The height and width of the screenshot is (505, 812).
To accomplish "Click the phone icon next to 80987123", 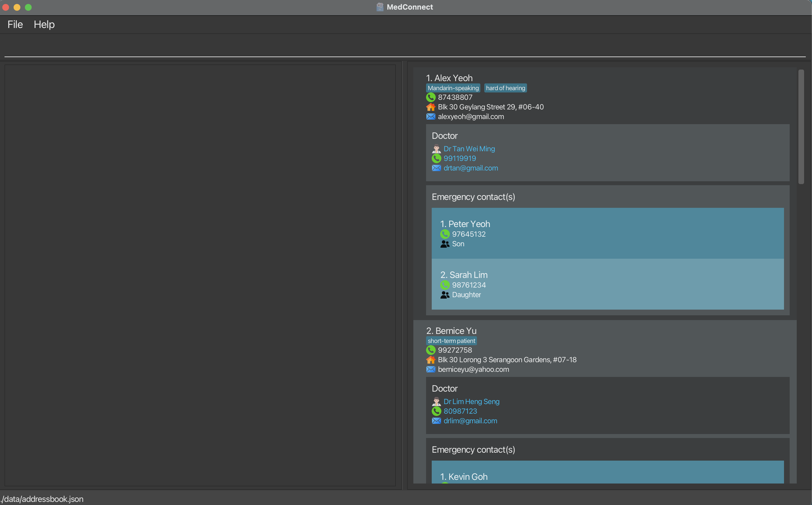I will tap(436, 411).
